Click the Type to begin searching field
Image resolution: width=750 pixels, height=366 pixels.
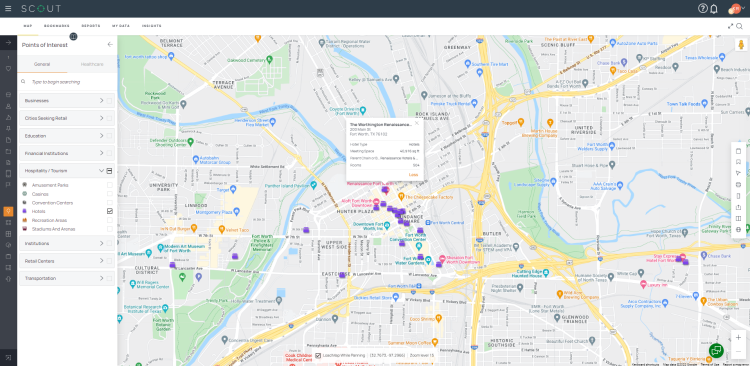[67, 82]
